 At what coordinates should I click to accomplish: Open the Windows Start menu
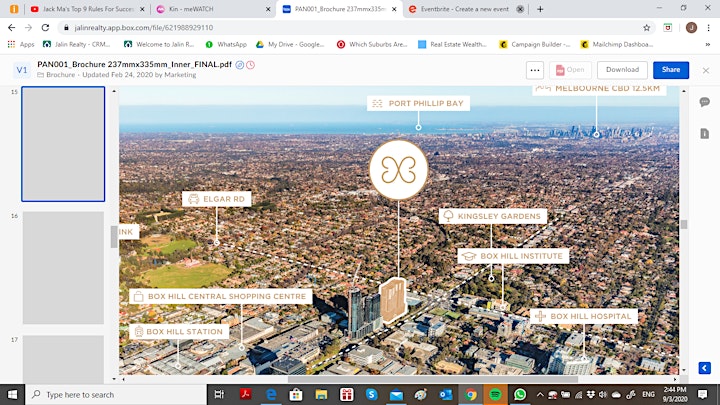tap(12, 394)
